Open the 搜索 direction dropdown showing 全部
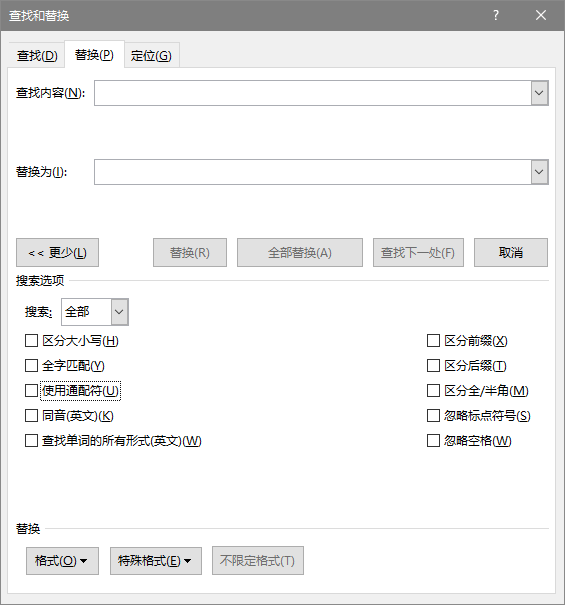This screenshot has width=565, height=605. [95, 312]
